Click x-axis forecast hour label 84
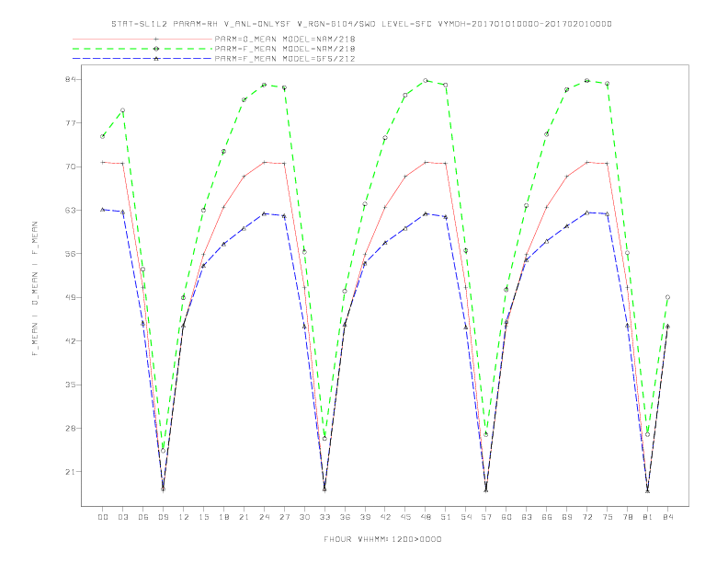Image resolution: width=728 pixels, height=563 pixels. pyautogui.click(x=668, y=517)
